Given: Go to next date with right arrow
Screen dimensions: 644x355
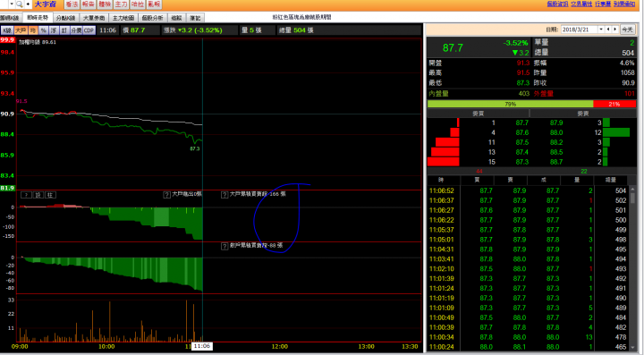Looking at the screenshot, I should [615, 30].
